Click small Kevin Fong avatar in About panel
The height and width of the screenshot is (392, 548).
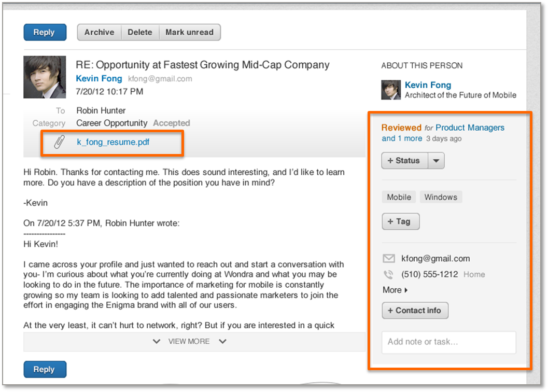pyautogui.click(x=391, y=90)
